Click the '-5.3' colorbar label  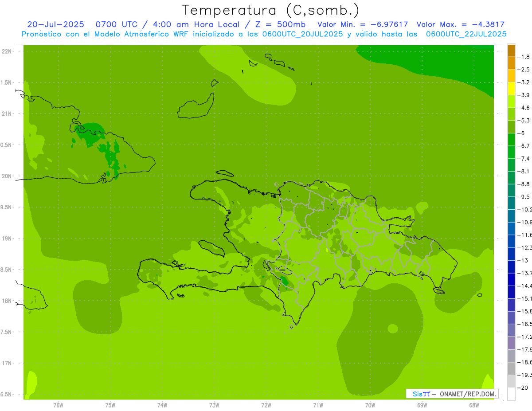pyautogui.click(x=524, y=121)
